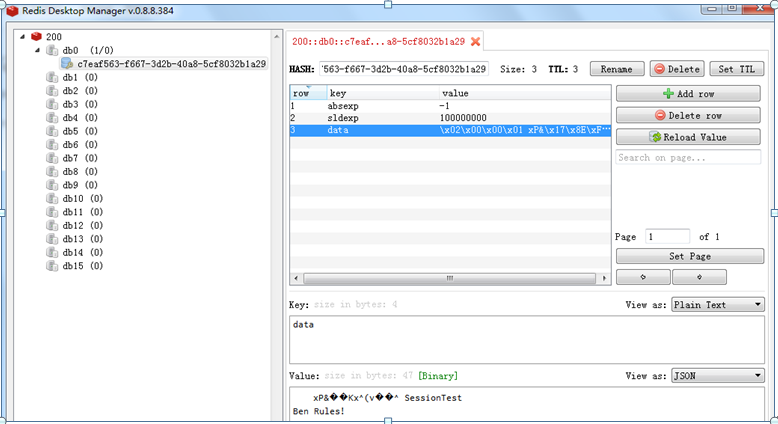The image size is (778, 424).
Task: Click the value column header
Action: pos(525,93)
